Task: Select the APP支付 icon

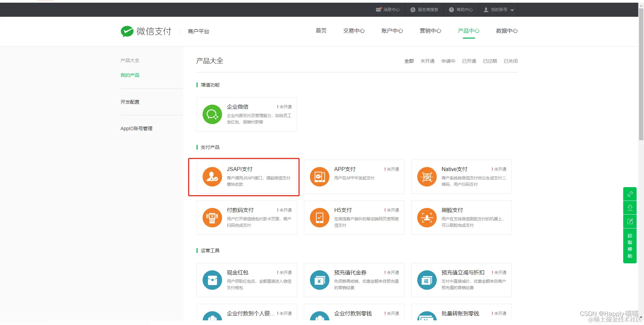Action: (320, 177)
